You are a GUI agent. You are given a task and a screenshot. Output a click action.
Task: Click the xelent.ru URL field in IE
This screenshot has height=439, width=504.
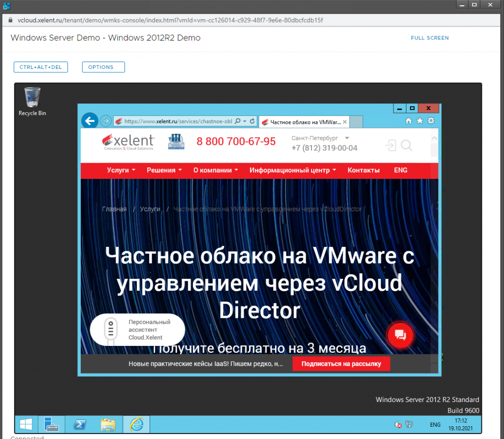pos(178,121)
